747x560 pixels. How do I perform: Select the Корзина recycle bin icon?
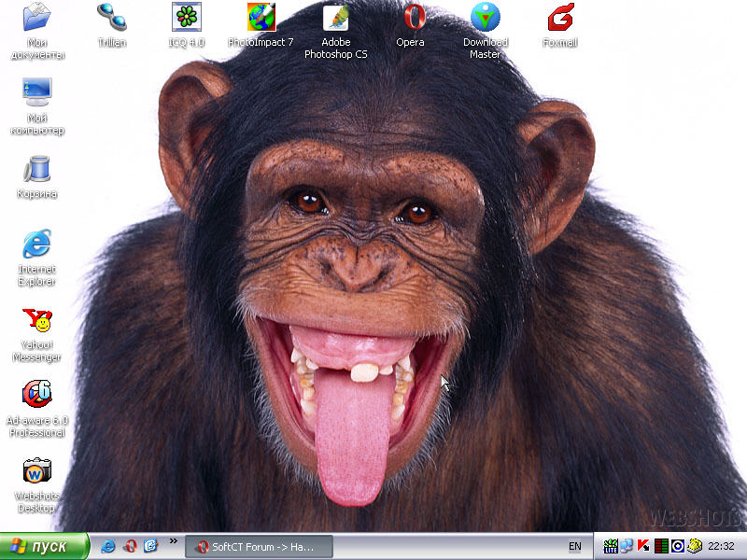coord(36,170)
